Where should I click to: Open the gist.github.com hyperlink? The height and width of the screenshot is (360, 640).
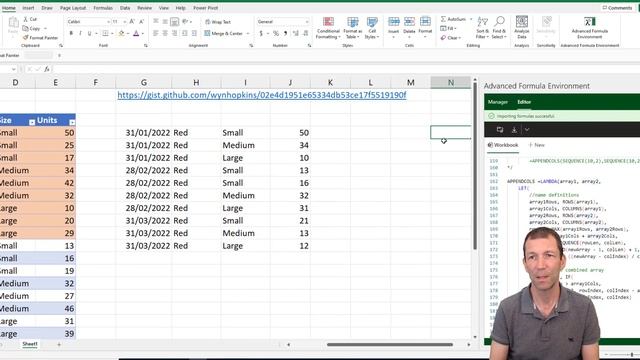262,95
